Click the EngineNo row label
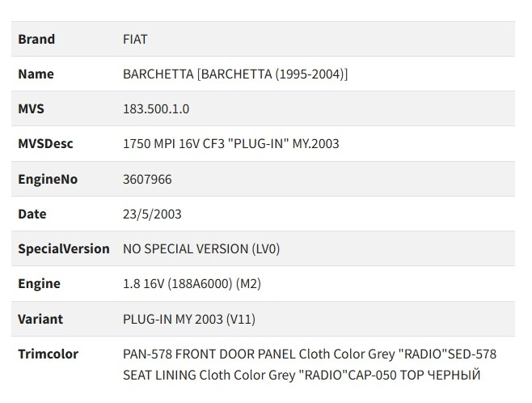The width and height of the screenshot is (532, 403). (x=48, y=179)
